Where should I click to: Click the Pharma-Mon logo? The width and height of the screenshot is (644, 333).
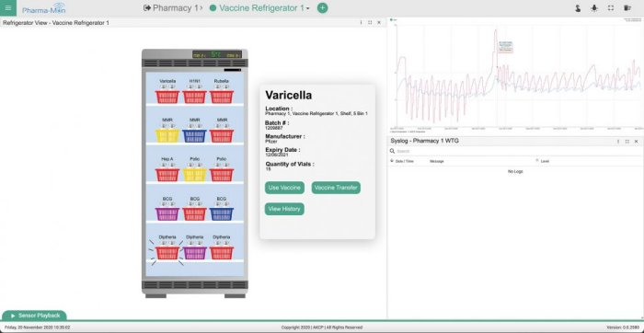pos(43,8)
